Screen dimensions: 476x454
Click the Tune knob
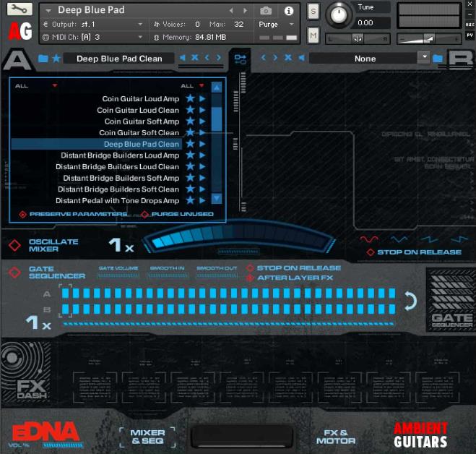[339, 14]
